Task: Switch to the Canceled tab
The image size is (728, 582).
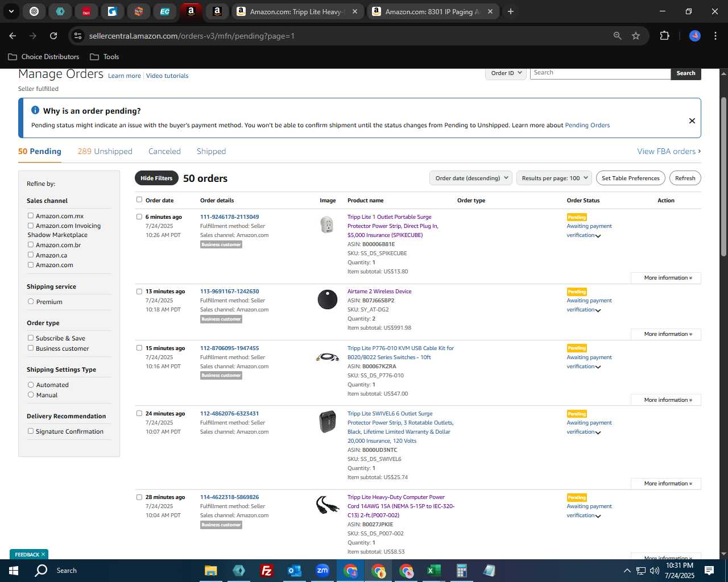Action: (164, 151)
